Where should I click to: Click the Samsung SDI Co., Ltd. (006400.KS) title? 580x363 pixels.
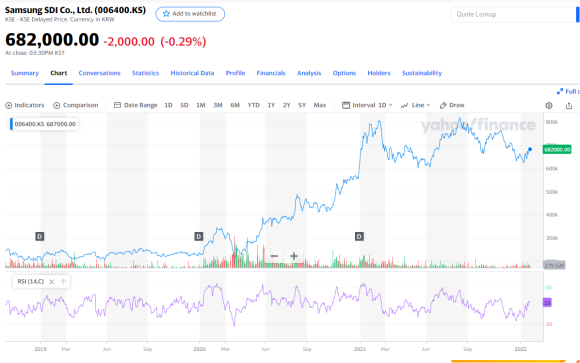pos(75,10)
